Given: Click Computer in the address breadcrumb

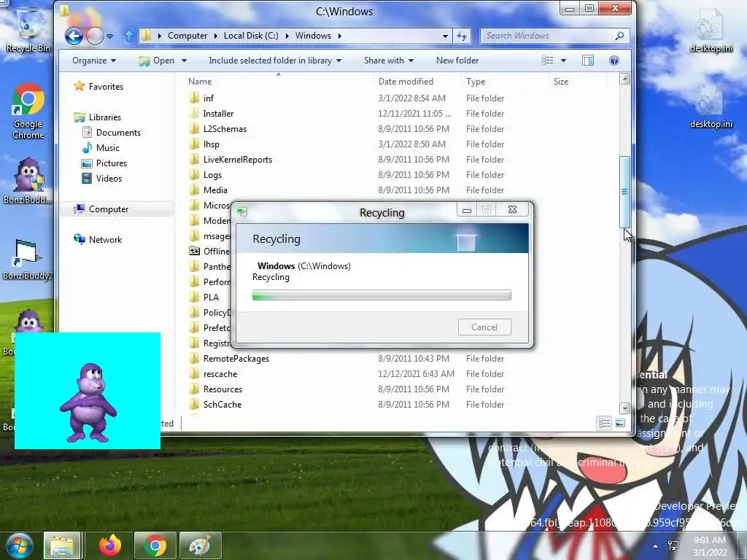Looking at the screenshot, I should pyautogui.click(x=187, y=36).
